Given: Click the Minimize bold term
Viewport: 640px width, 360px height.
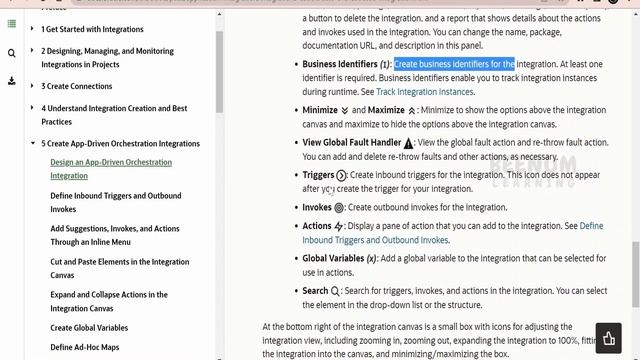Looking at the screenshot, I should click(320, 110).
